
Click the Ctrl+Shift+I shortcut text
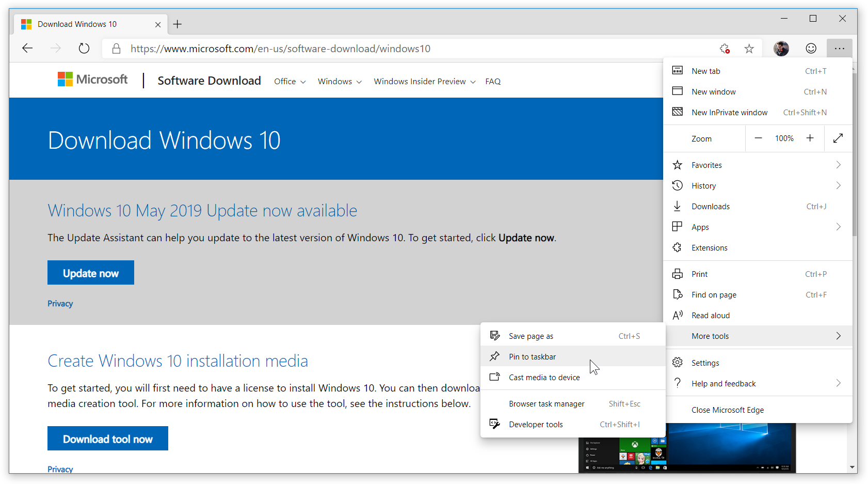(x=620, y=424)
